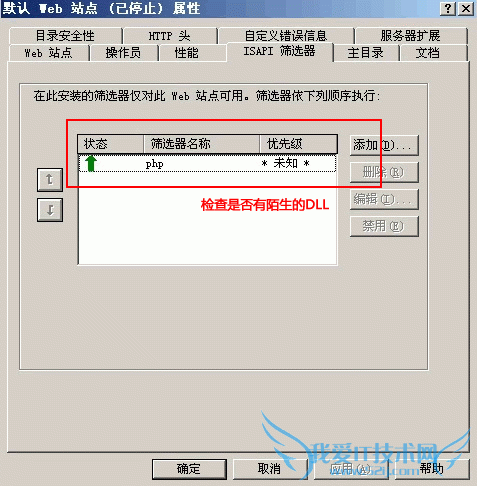Screen dimensions: 477x486
Task: Switch to the 目录安全性 tab
Action: (65, 36)
